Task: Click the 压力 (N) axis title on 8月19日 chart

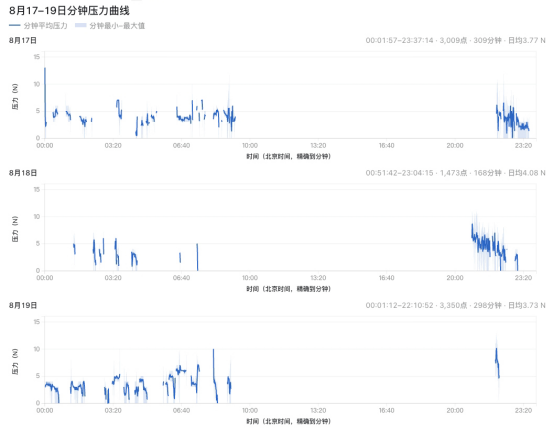Action: click(x=15, y=362)
